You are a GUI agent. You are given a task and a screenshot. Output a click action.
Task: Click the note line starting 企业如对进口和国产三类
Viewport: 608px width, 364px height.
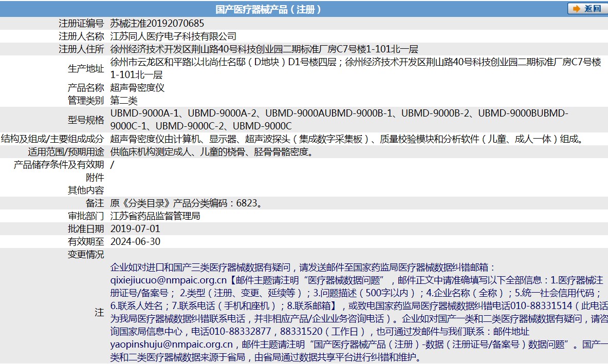303,267
